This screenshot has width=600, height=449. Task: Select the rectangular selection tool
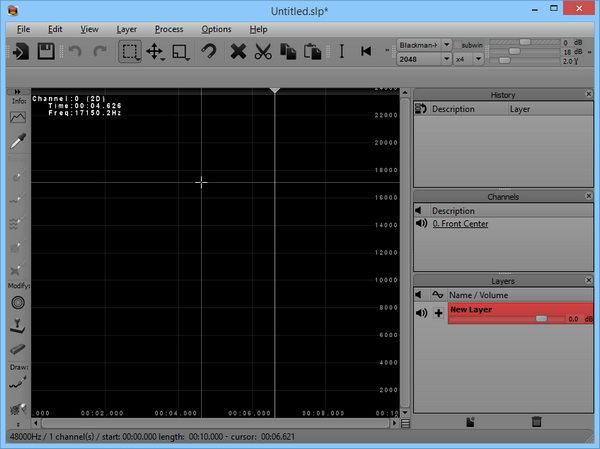pos(130,51)
